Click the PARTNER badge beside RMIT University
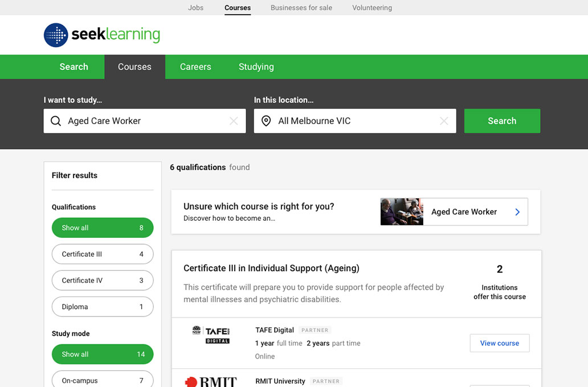 [326, 381]
